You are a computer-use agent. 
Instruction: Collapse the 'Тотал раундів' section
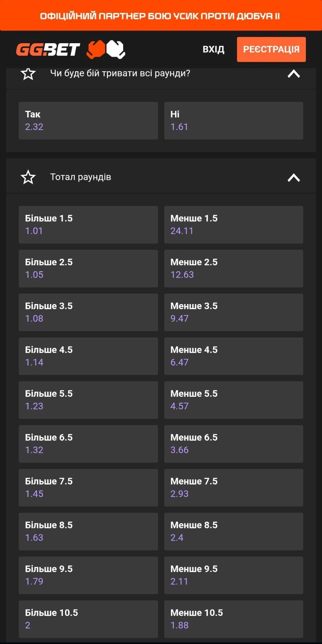point(294,177)
